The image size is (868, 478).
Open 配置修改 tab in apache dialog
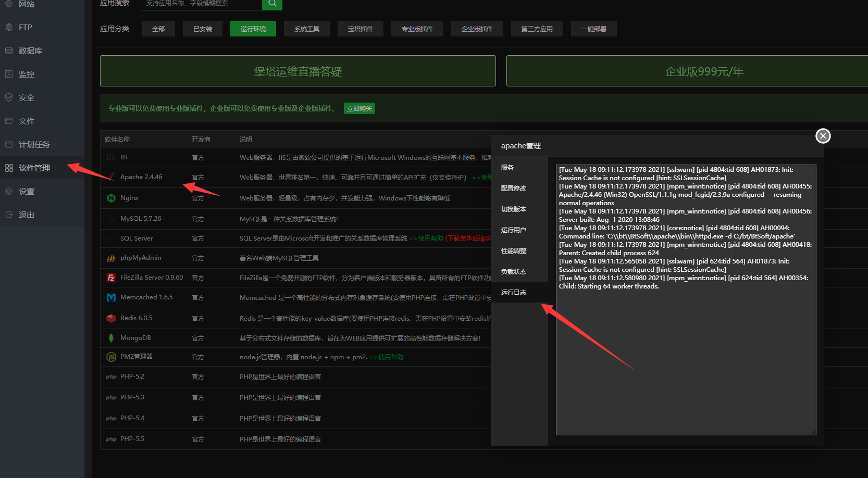pos(519,188)
